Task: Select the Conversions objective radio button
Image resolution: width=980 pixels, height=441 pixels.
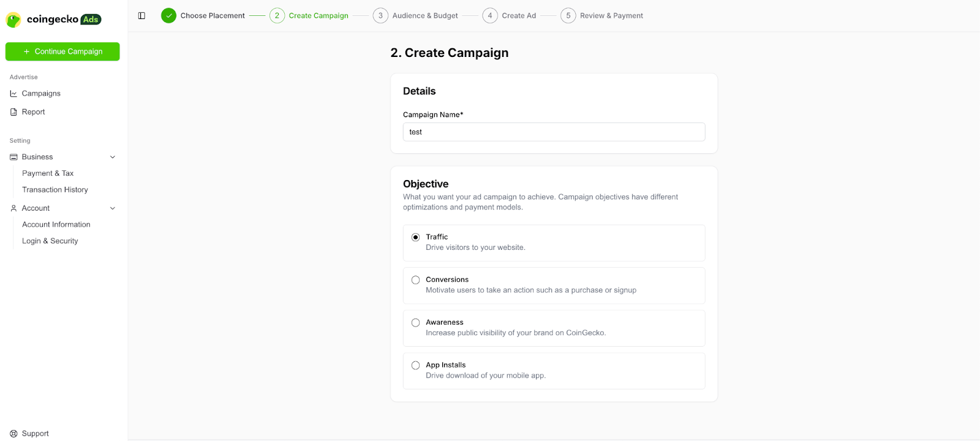Action: pyautogui.click(x=416, y=280)
